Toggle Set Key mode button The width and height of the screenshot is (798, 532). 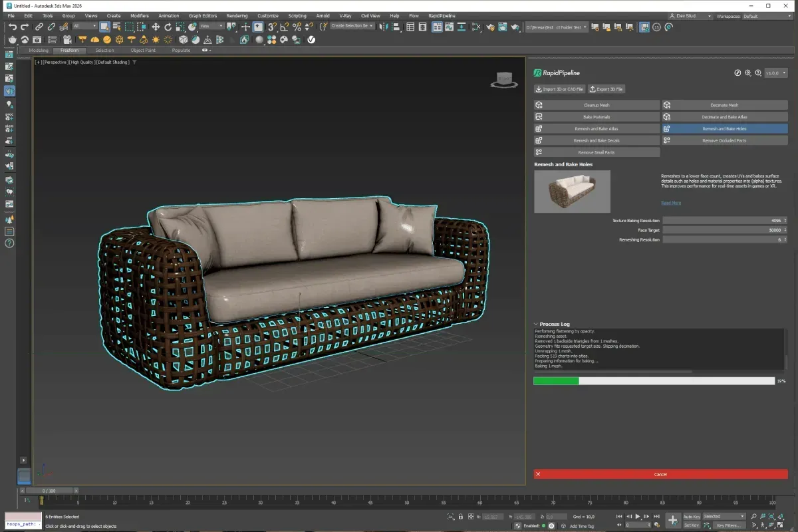[x=692, y=525]
